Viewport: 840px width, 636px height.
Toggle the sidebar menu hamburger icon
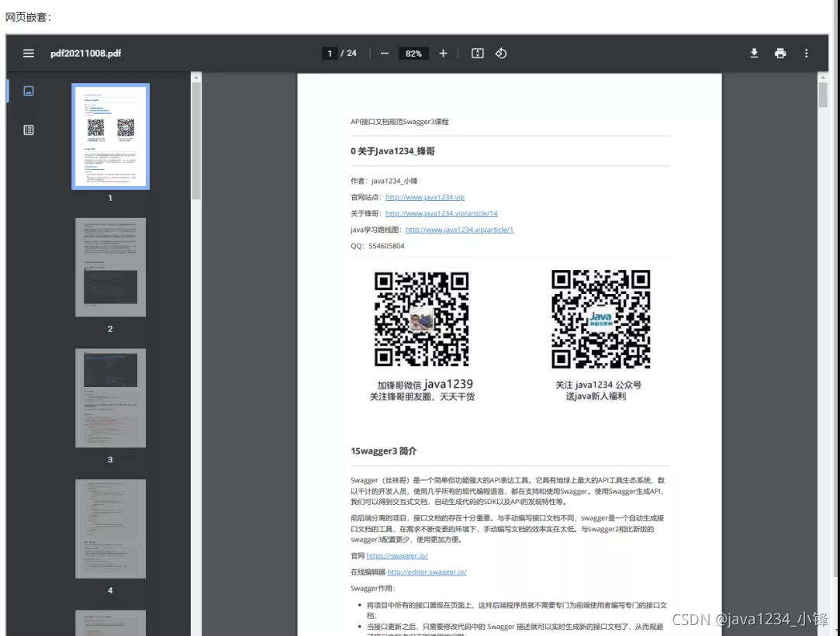[29, 53]
